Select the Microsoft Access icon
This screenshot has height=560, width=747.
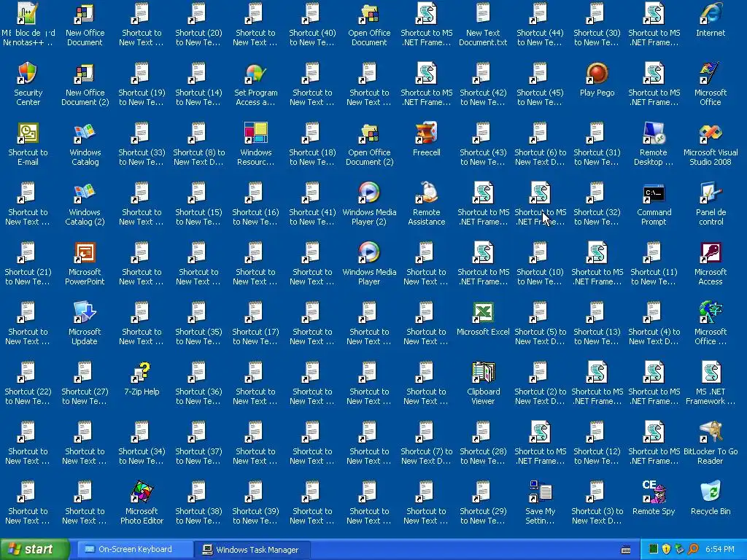point(711,262)
